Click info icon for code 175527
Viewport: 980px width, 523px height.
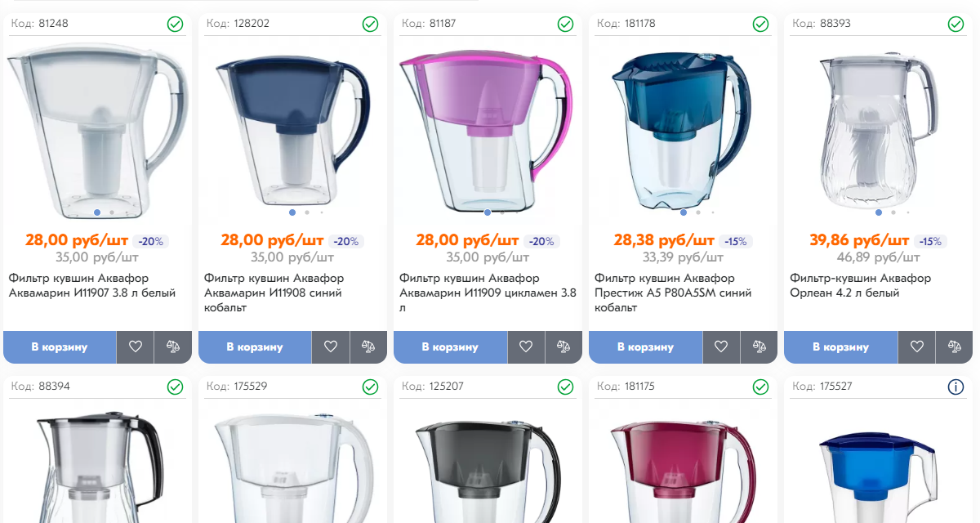point(955,387)
